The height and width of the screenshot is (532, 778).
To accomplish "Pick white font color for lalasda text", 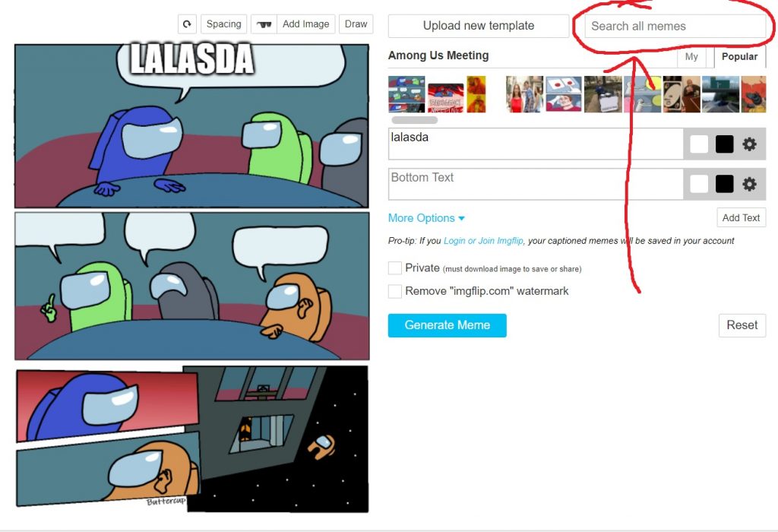I will pos(699,144).
